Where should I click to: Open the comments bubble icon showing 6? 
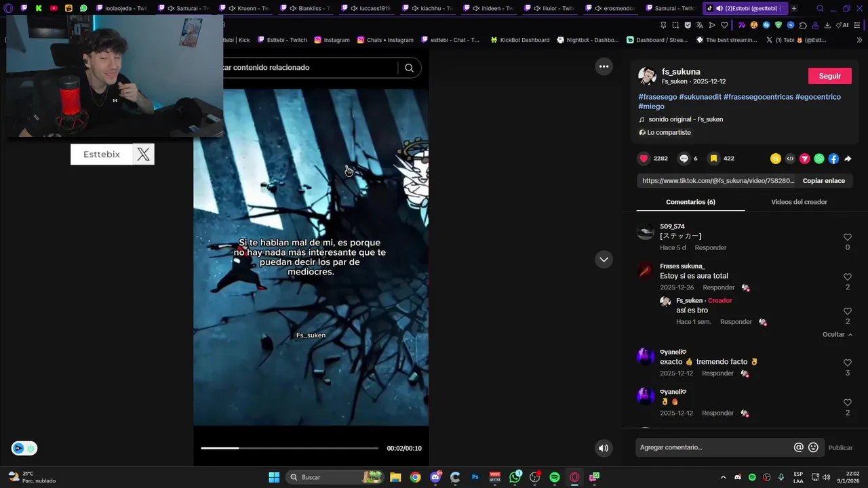(684, 159)
